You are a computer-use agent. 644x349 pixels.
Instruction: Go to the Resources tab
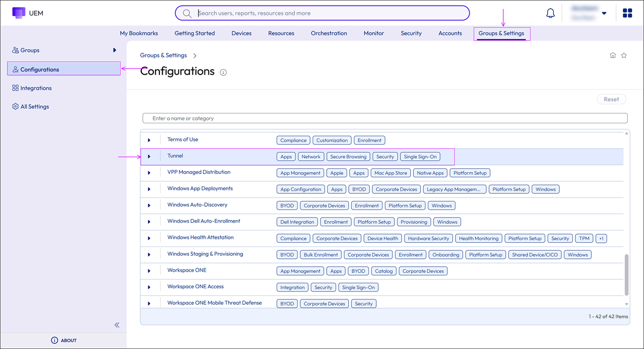coord(281,34)
